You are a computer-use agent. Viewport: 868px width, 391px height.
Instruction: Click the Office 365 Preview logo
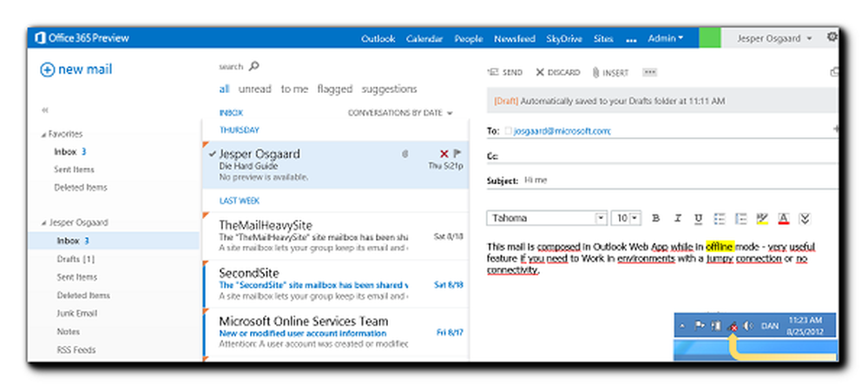click(x=82, y=38)
